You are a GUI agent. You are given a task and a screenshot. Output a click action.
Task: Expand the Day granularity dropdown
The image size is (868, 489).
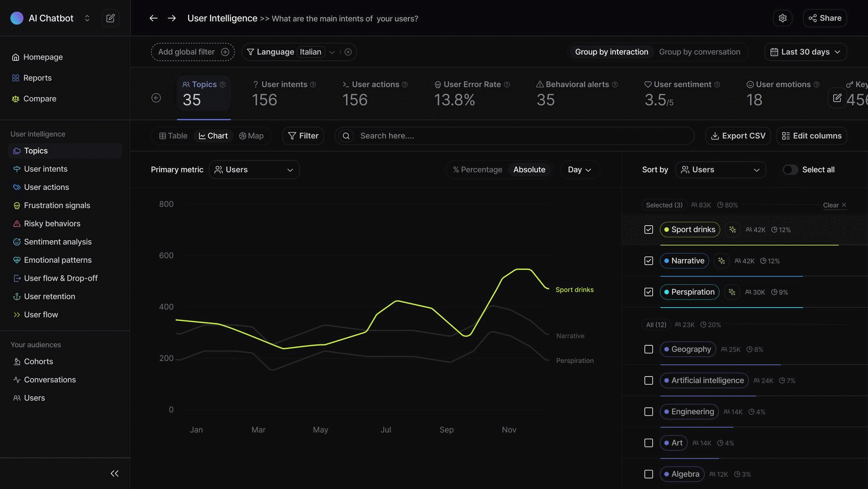pyautogui.click(x=580, y=169)
